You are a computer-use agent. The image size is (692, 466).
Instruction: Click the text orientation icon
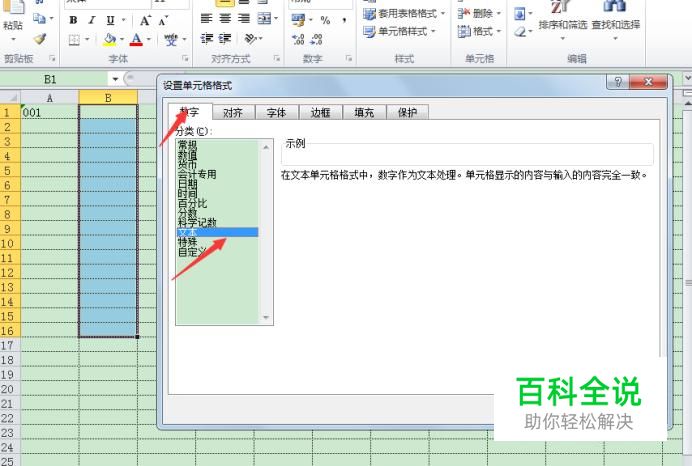(251, 39)
